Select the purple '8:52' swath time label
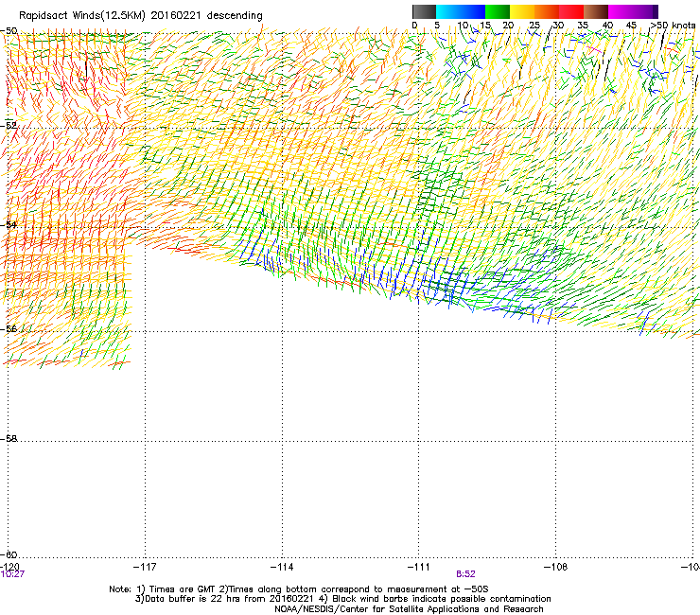 [465, 574]
